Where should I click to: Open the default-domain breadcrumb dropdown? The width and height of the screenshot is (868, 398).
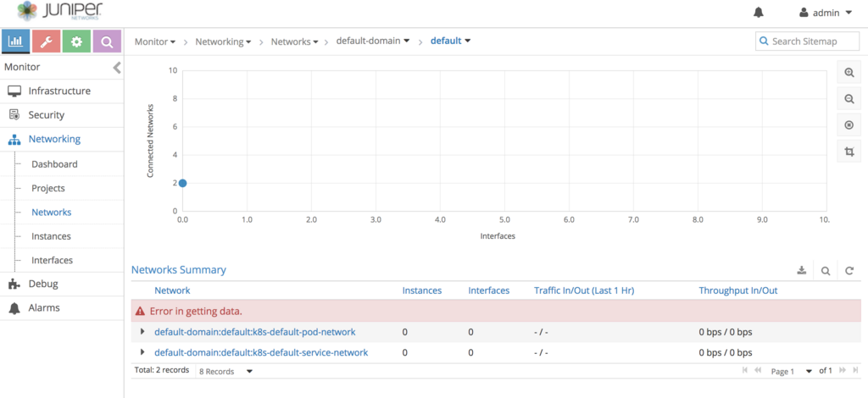pyautogui.click(x=373, y=41)
